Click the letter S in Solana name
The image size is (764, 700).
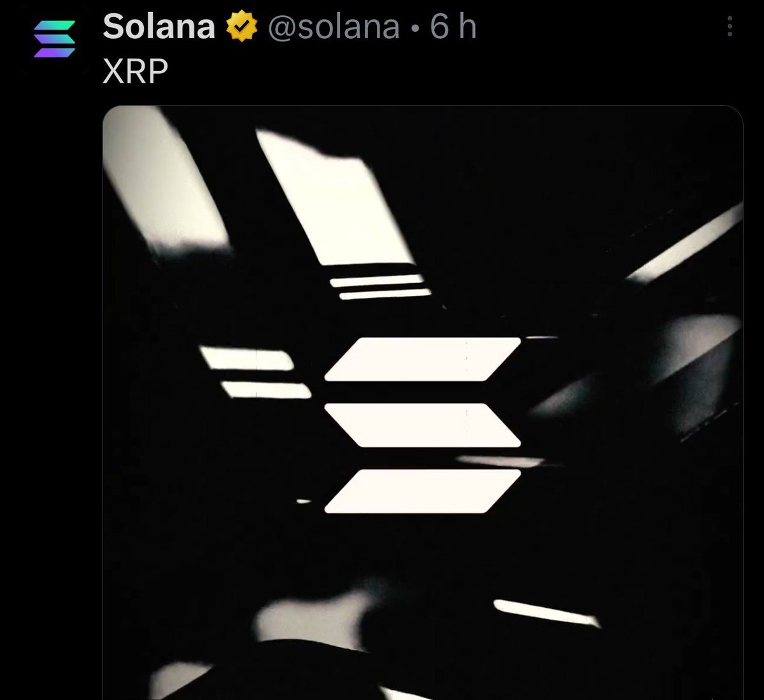114,27
